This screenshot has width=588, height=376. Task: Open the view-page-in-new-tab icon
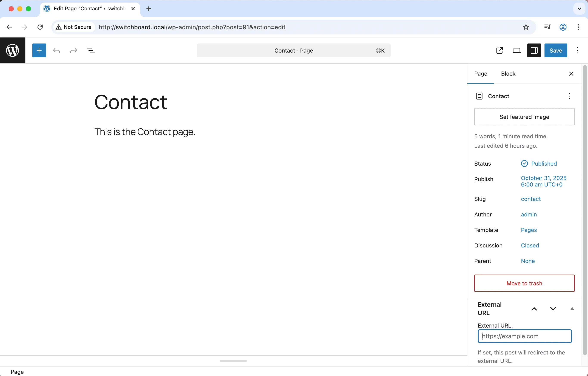pos(500,50)
